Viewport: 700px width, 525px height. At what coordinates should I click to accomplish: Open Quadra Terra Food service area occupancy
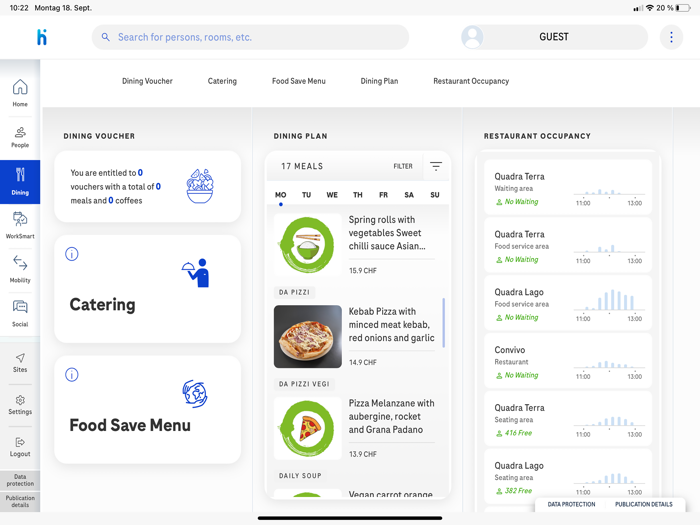pos(568,245)
